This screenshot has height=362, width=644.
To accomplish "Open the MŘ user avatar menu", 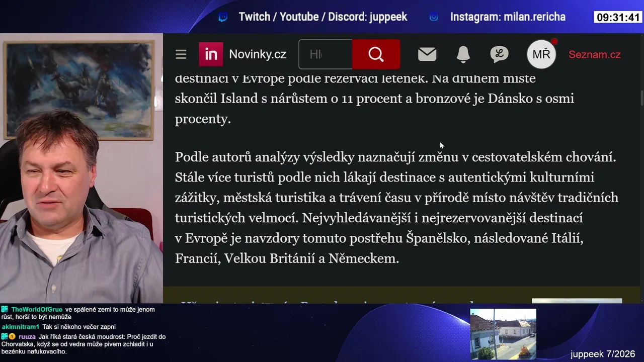I will [541, 54].
